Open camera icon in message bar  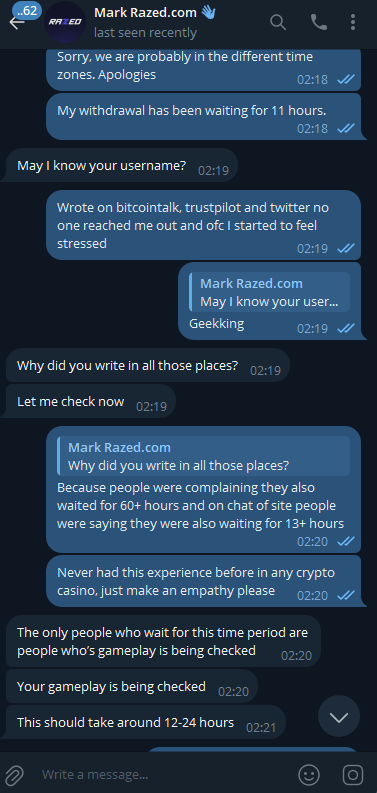click(353, 774)
